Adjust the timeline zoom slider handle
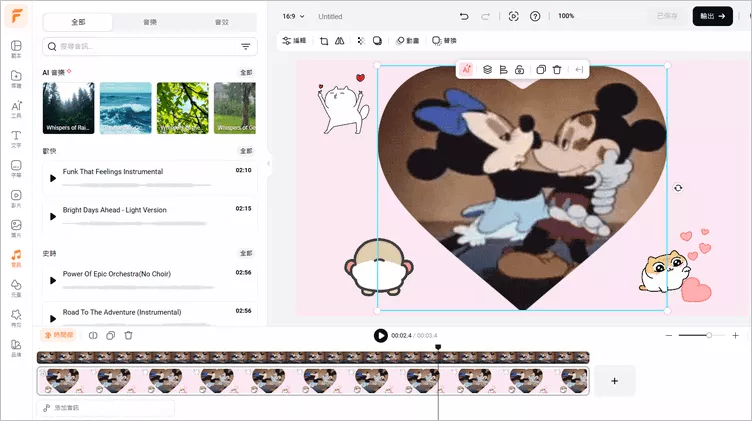Image resolution: width=752 pixels, height=421 pixels. (x=709, y=335)
